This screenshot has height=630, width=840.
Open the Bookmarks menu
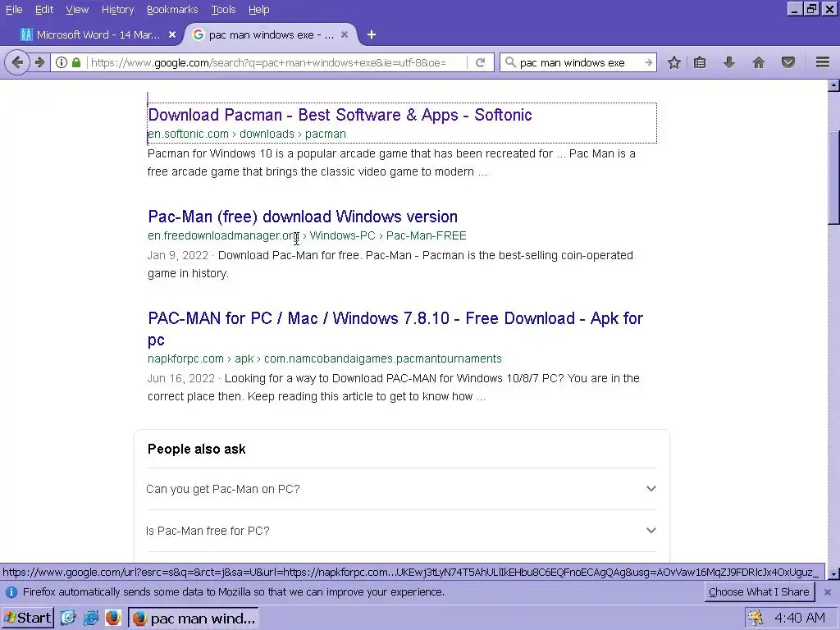click(172, 10)
